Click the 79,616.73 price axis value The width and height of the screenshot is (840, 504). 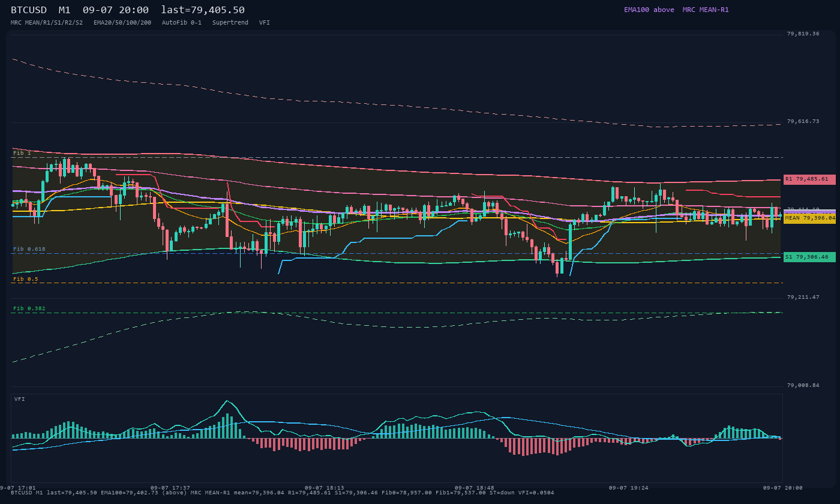pyautogui.click(x=803, y=121)
